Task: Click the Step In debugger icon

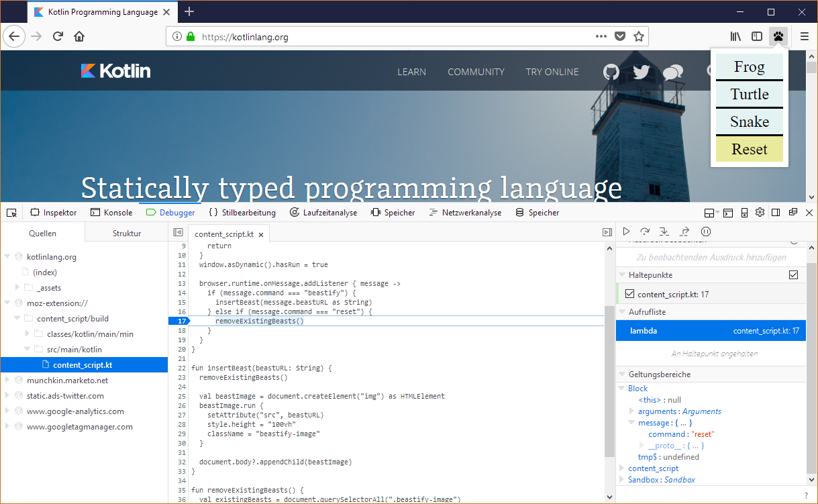Action: click(664, 232)
